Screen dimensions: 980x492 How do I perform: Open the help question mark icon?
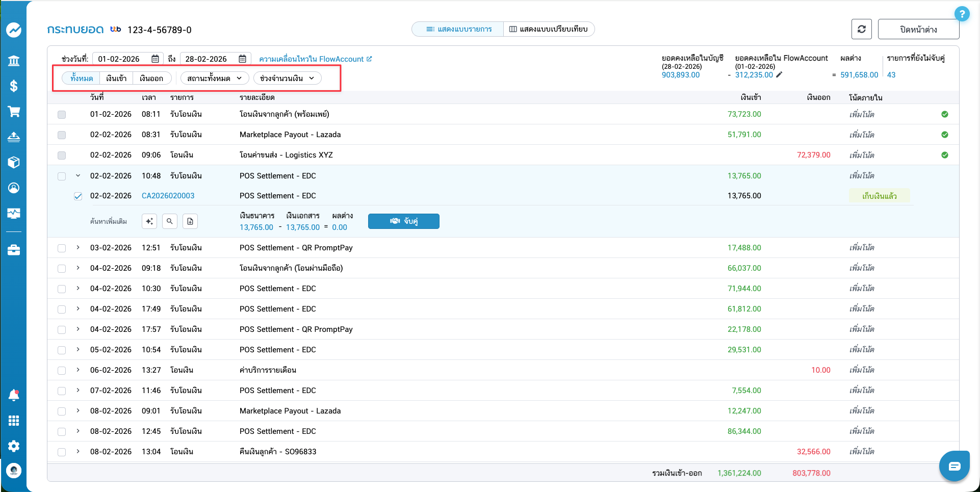[961, 14]
